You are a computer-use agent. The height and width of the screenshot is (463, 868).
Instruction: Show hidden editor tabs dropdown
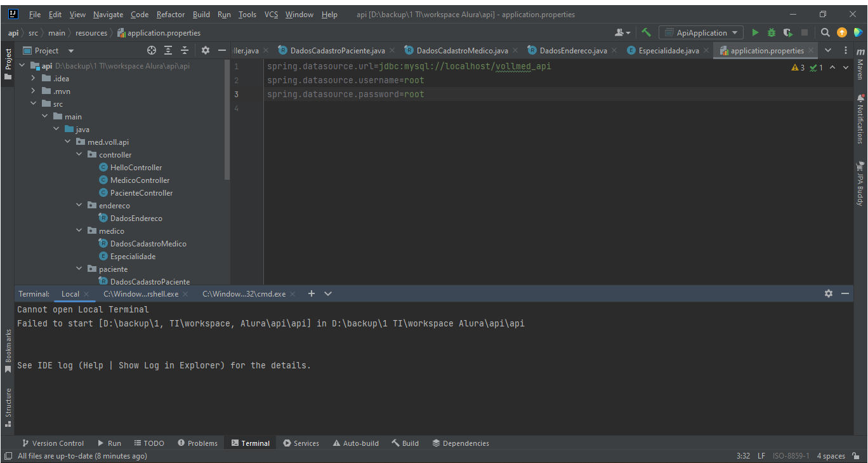coord(828,50)
